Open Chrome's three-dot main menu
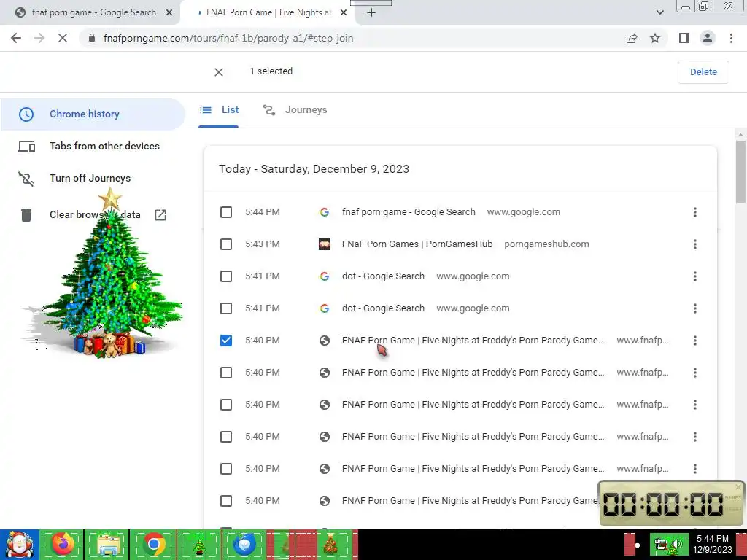This screenshot has height=560, width=747. point(731,38)
